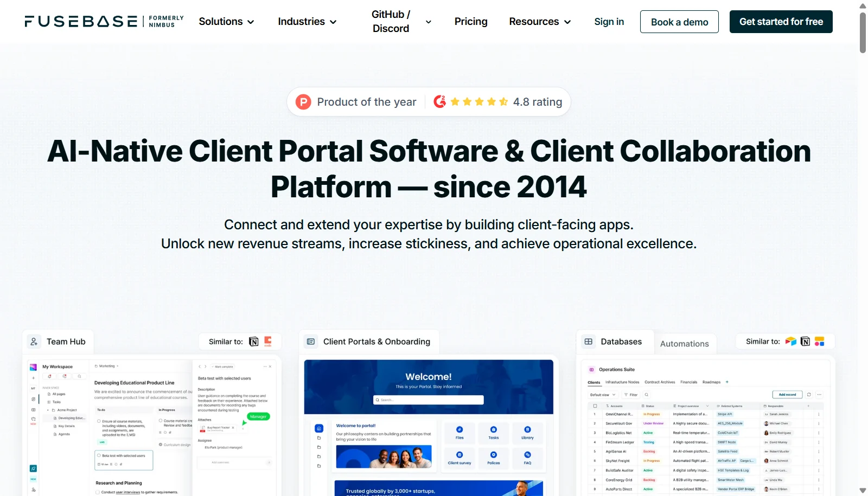Click the Tasks icon in the portal
The width and height of the screenshot is (868, 496).
[x=494, y=429]
